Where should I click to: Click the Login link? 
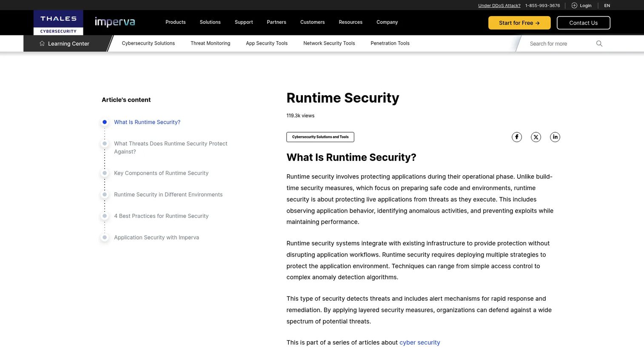click(x=586, y=6)
